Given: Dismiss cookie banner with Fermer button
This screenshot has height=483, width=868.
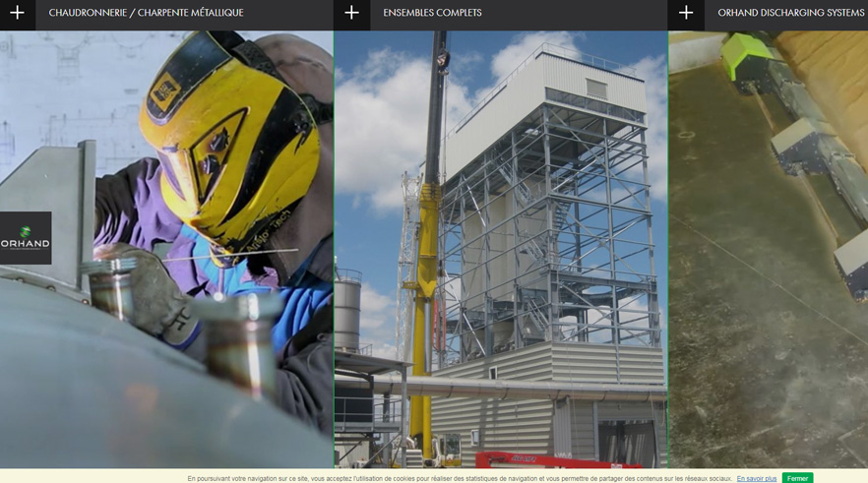Looking at the screenshot, I should [797, 479].
